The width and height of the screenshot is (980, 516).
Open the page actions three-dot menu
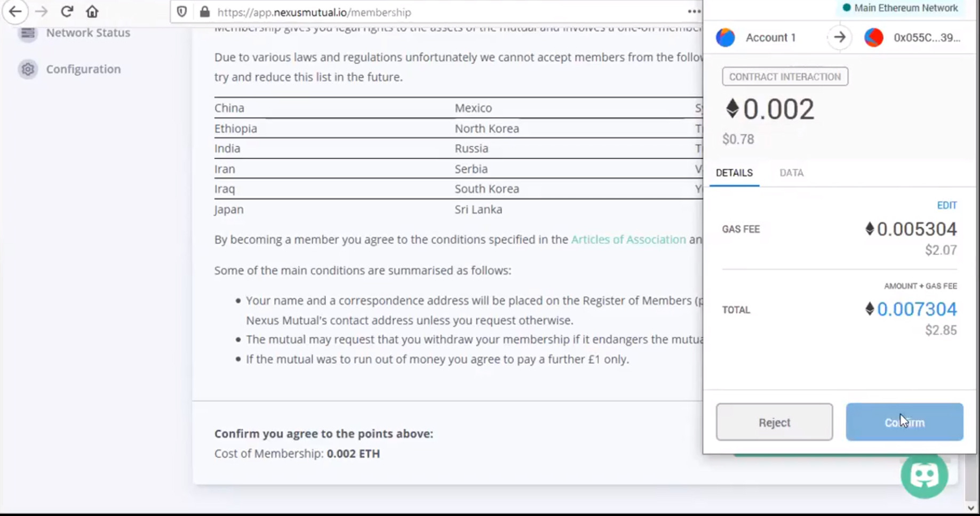(x=694, y=12)
